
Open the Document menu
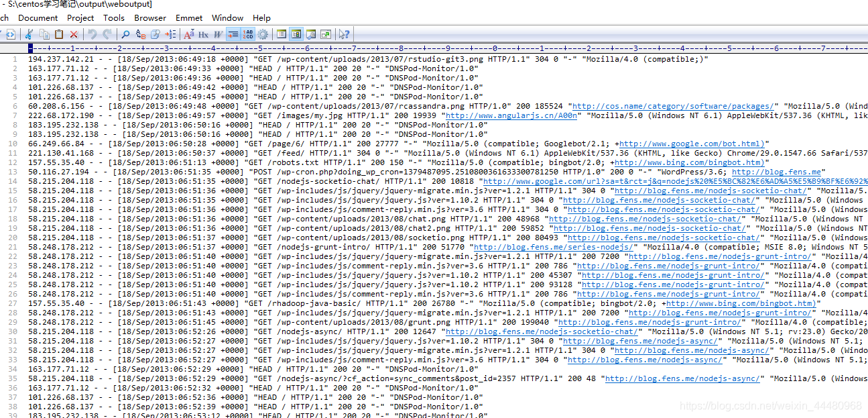tap(38, 17)
